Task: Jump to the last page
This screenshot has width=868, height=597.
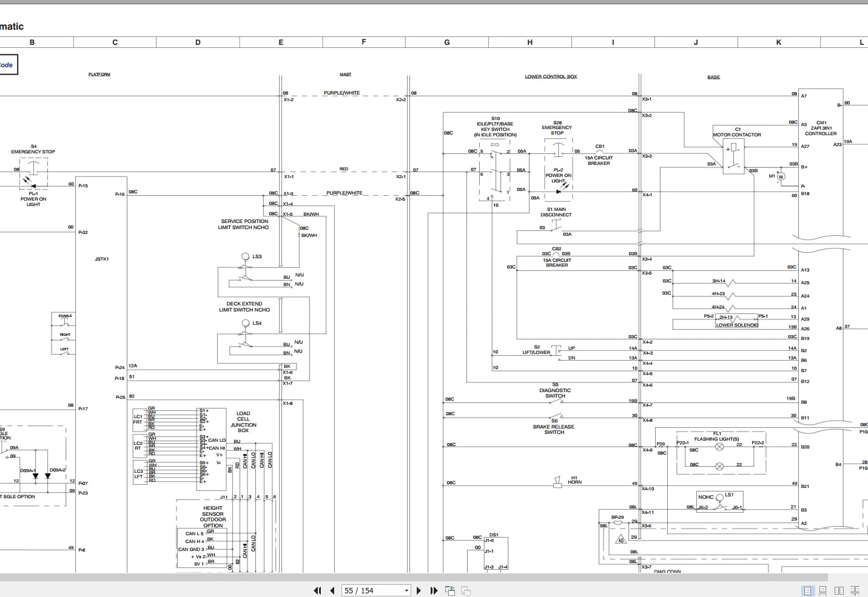Action: coord(434,590)
